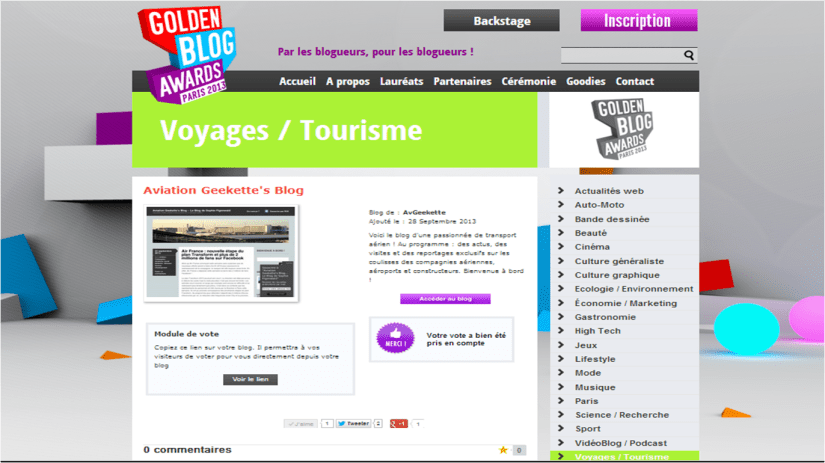Open the Lauréats menu item
This screenshot has width=825, height=463.
pyautogui.click(x=401, y=82)
